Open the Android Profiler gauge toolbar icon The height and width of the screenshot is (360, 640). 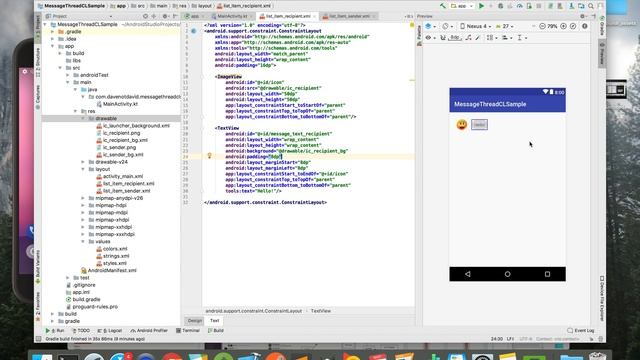(x=520, y=6)
